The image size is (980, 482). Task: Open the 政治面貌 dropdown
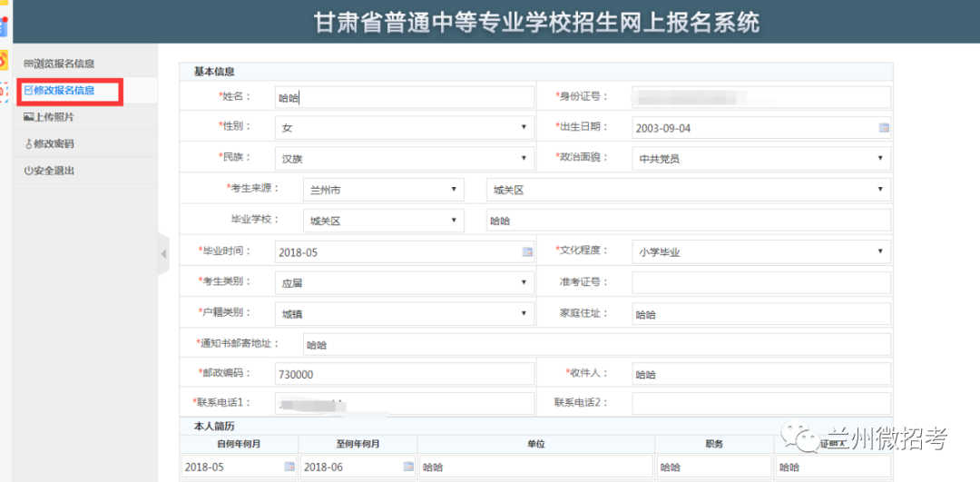760,158
